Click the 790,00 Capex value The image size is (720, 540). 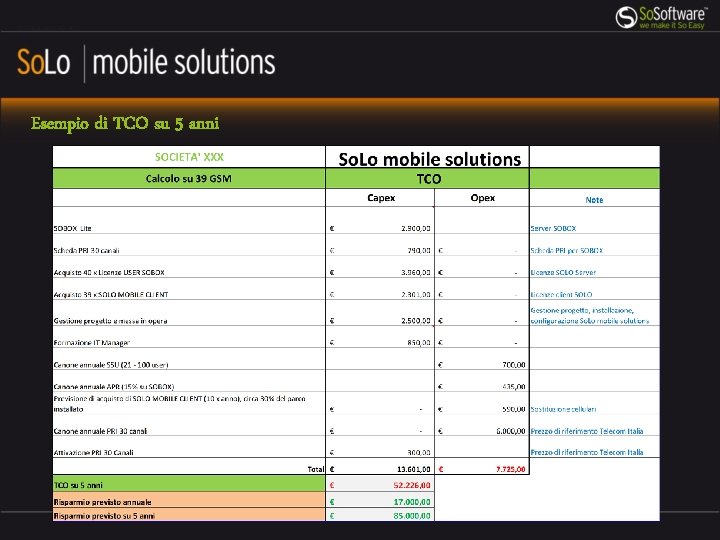point(419,250)
